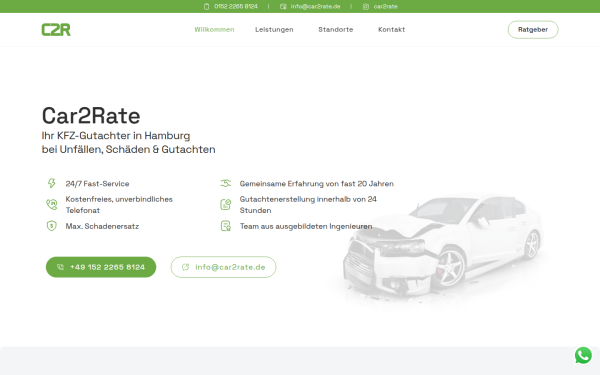
Task: Click the Ratgeber button
Action: (533, 29)
